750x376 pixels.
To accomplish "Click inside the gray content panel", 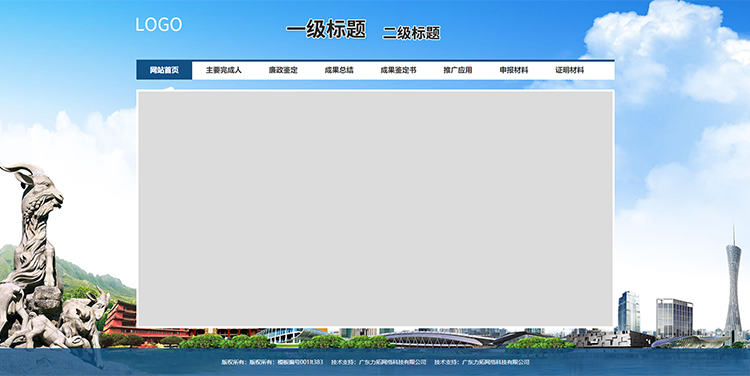I will (x=375, y=208).
